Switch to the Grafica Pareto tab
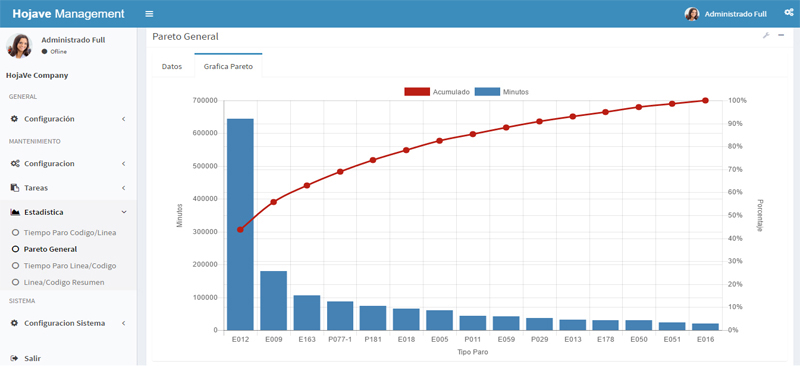The height and width of the screenshot is (366, 800). [x=228, y=66]
